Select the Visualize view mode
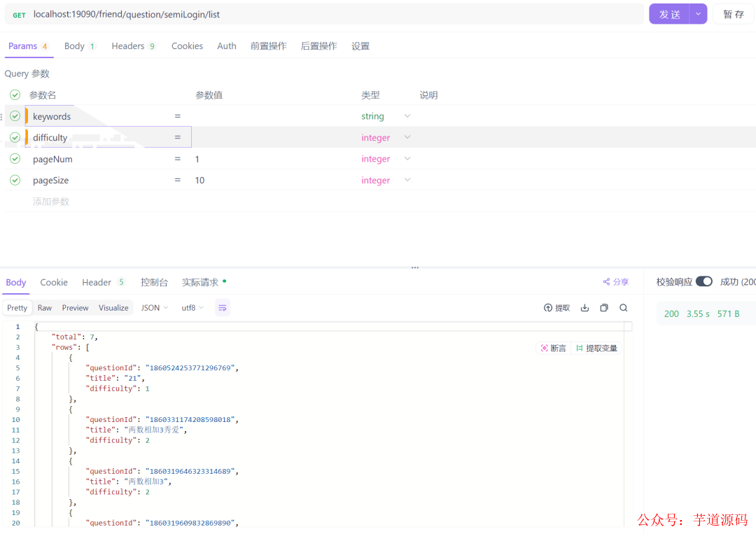 click(113, 308)
